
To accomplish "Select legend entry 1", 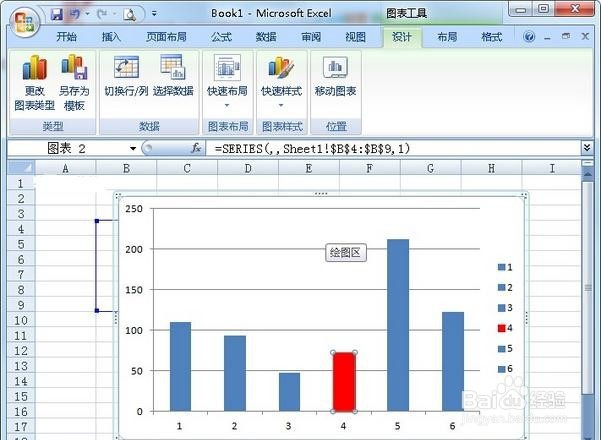I will 505,267.
